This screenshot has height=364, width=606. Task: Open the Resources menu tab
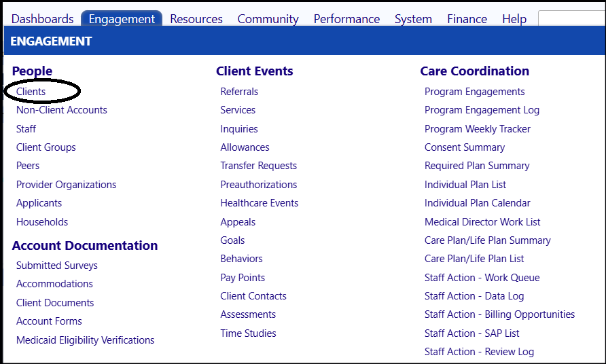[196, 19]
